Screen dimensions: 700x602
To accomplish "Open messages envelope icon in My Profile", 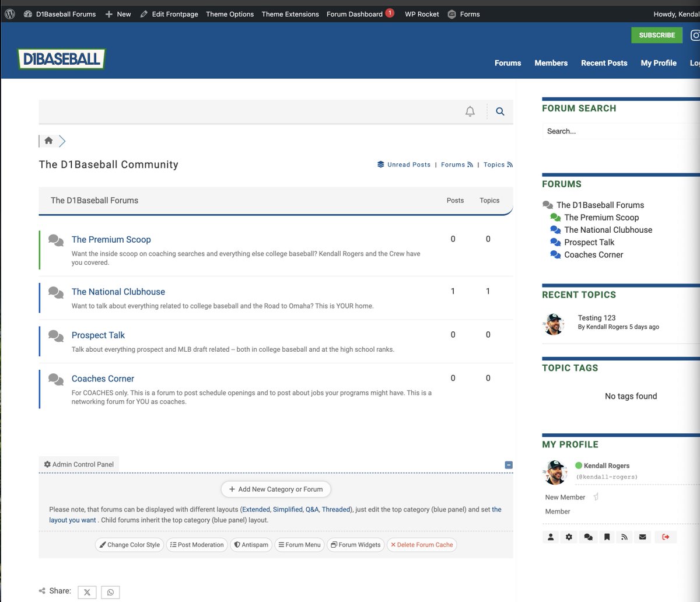I will 642,537.
